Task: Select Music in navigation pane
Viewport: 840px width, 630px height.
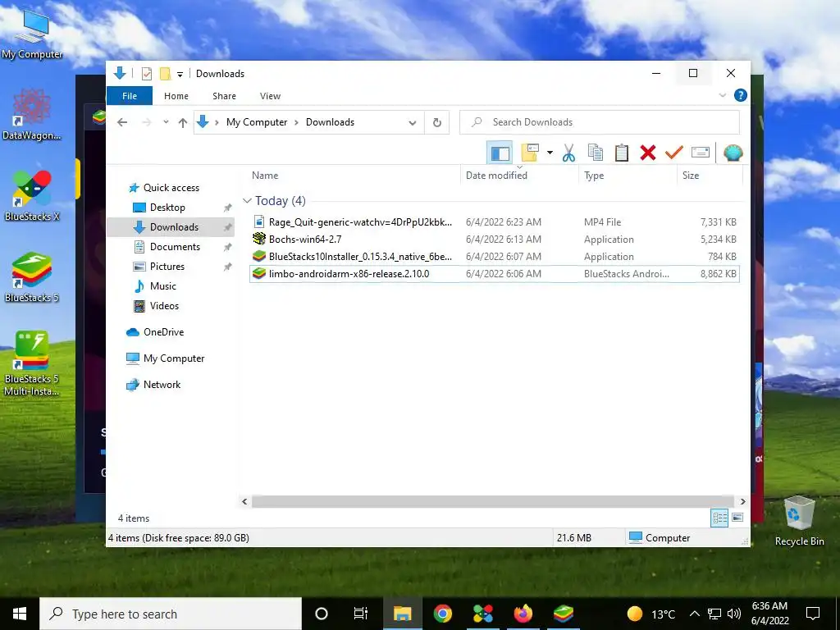Action: (162, 286)
